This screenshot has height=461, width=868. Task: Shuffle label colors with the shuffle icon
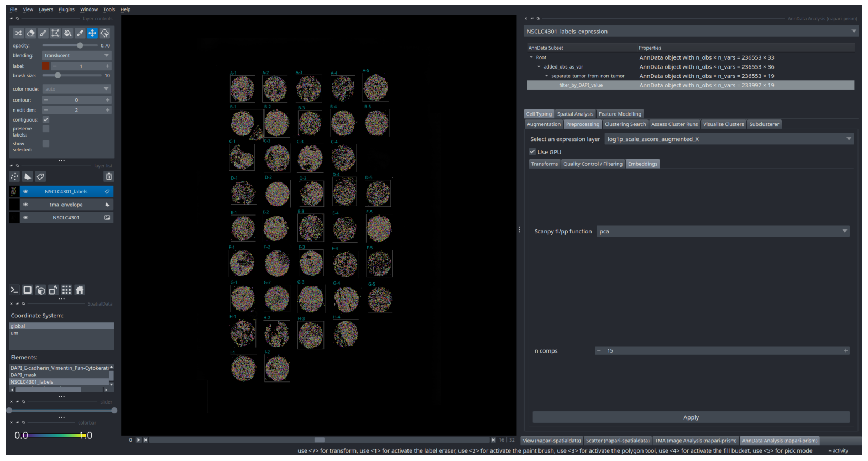point(18,33)
